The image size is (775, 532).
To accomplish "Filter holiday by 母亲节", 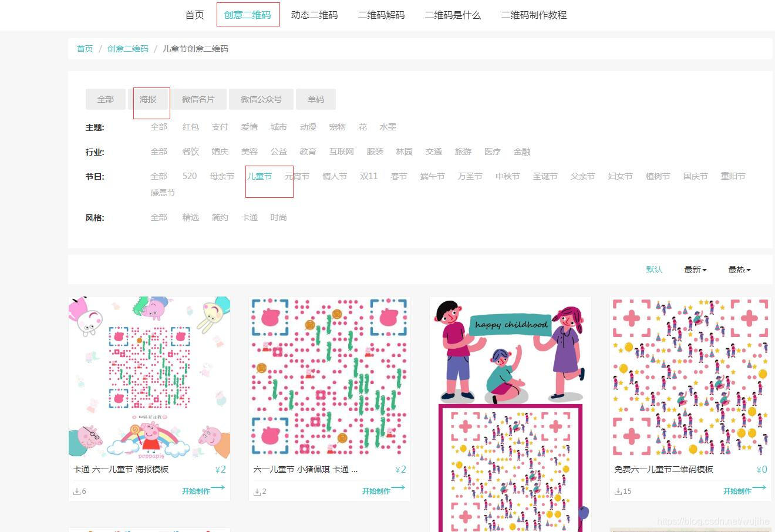I will [x=222, y=176].
